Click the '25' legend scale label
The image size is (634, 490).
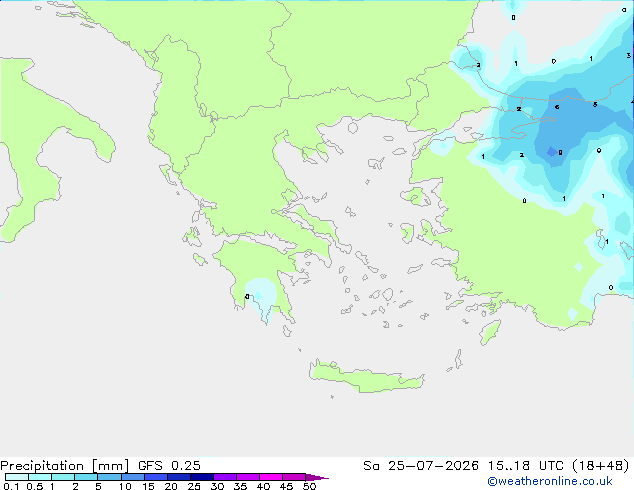pos(194,486)
